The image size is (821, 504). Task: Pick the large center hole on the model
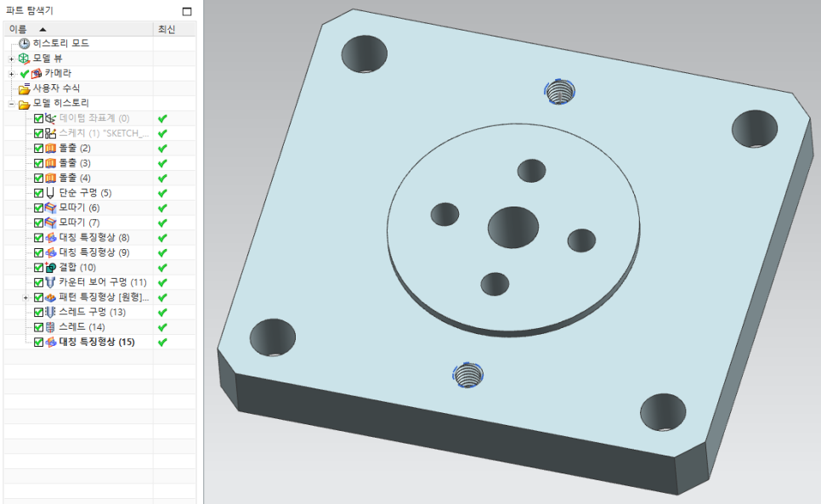(513, 227)
